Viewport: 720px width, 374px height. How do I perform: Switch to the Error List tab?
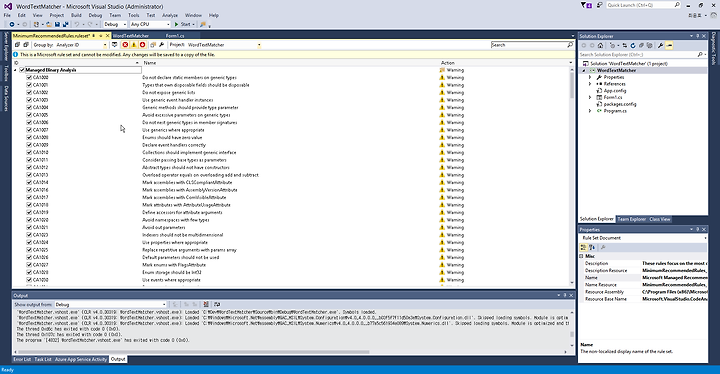[x=22, y=359]
